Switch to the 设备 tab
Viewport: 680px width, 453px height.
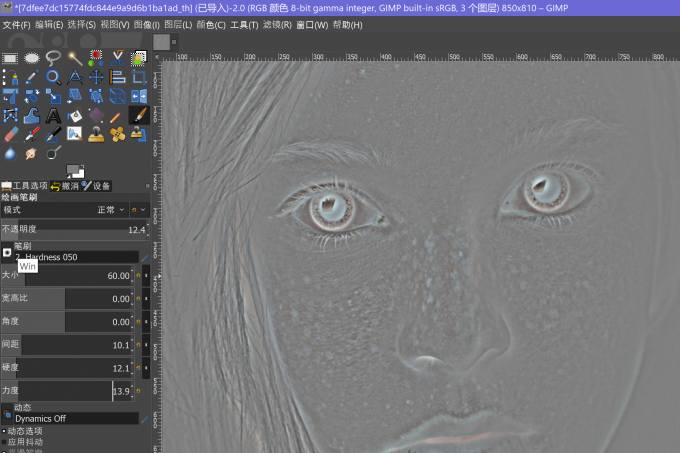click(x=96, y=186)
